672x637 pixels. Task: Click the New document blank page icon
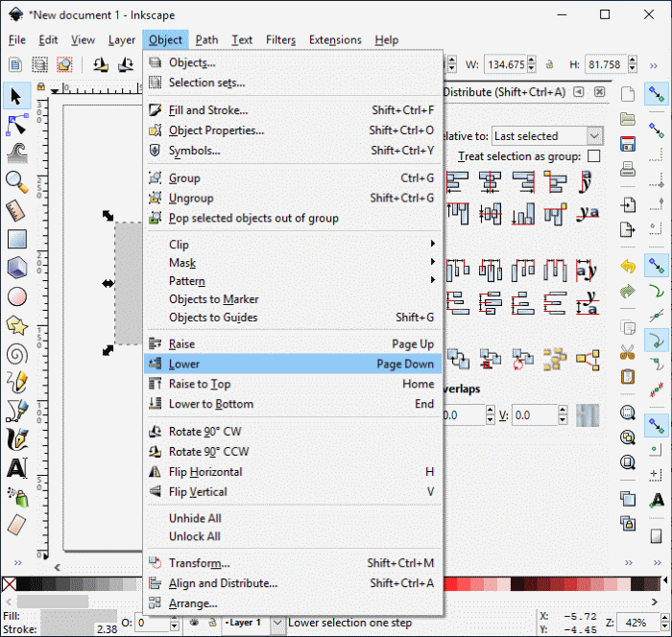click(x=628, y=94)
